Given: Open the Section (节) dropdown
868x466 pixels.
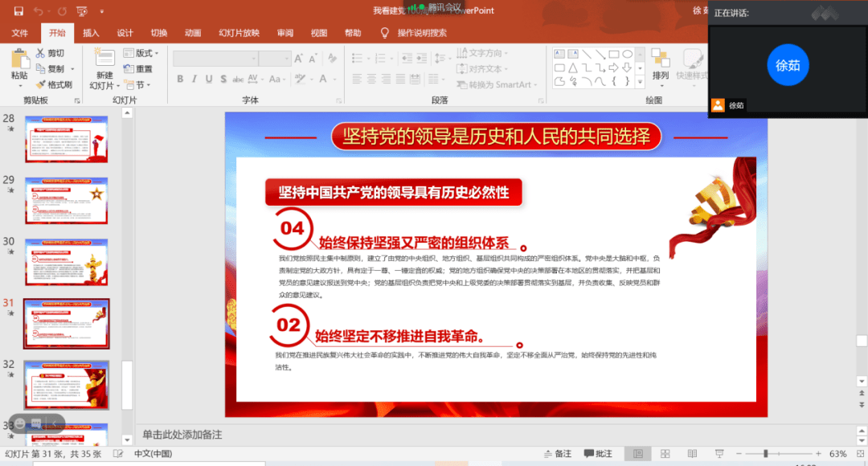Looking at the screenshot, I should (x=137, y=84).
